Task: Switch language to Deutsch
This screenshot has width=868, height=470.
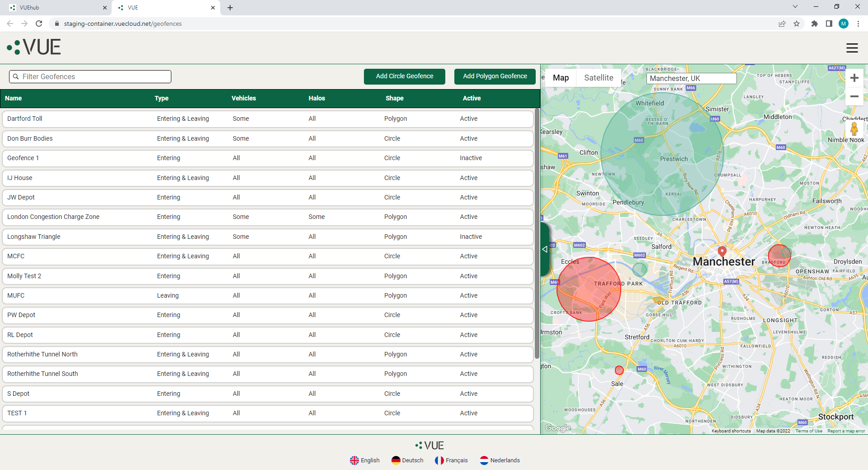Action: [407, 460]
